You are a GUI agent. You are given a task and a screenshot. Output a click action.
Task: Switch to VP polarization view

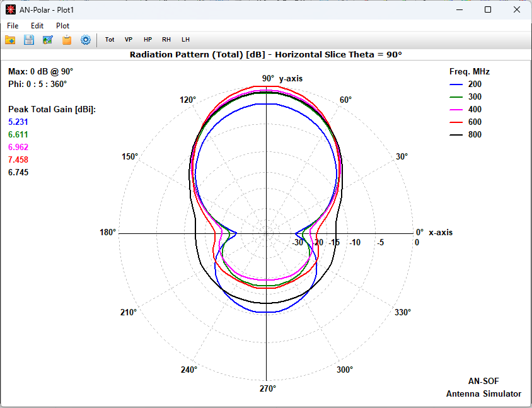pos(128,39)
